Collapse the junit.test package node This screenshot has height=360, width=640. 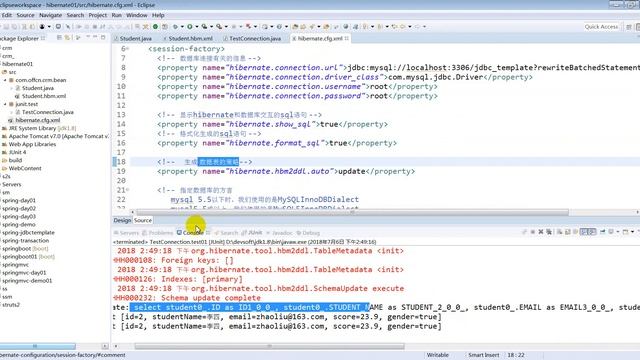pos(5,104)
